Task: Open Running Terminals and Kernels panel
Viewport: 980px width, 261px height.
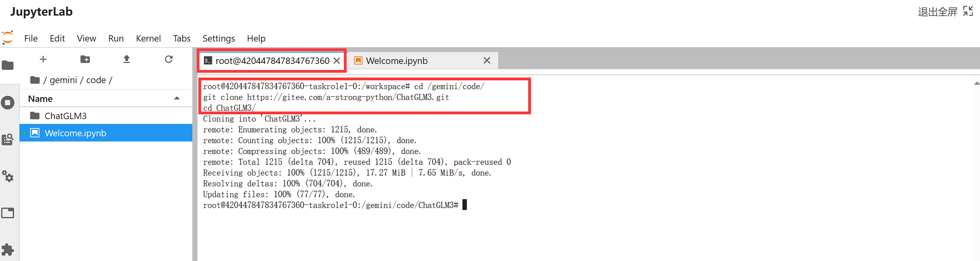Action: pos(8,103)
